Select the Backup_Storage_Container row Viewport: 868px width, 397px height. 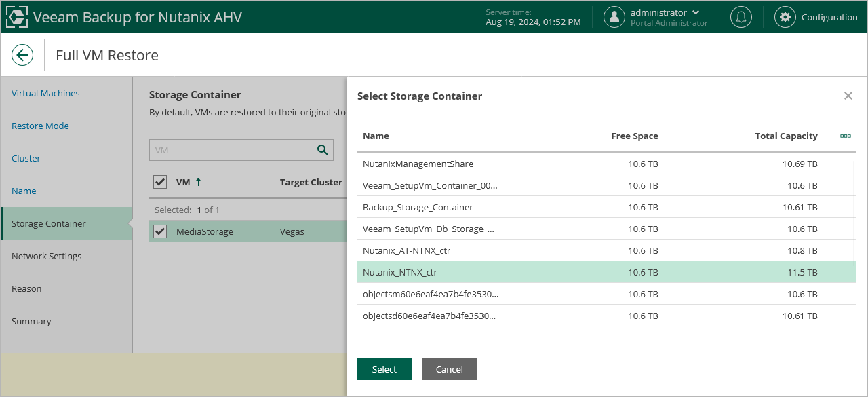[418, 207]
